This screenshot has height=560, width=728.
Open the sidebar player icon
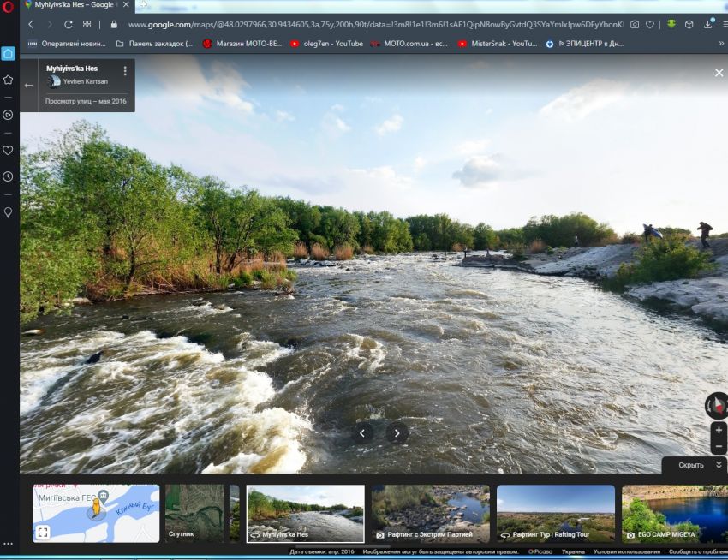(8, 115)
